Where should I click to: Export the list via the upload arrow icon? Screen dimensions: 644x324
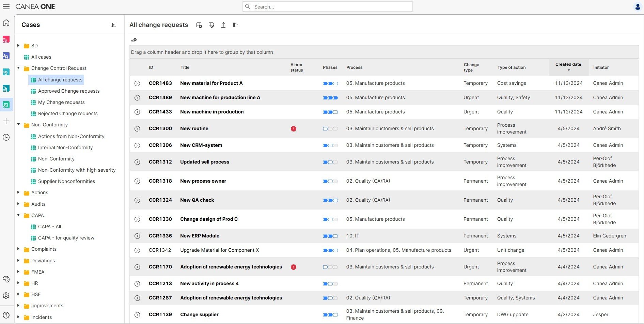[x=223, y=25]
